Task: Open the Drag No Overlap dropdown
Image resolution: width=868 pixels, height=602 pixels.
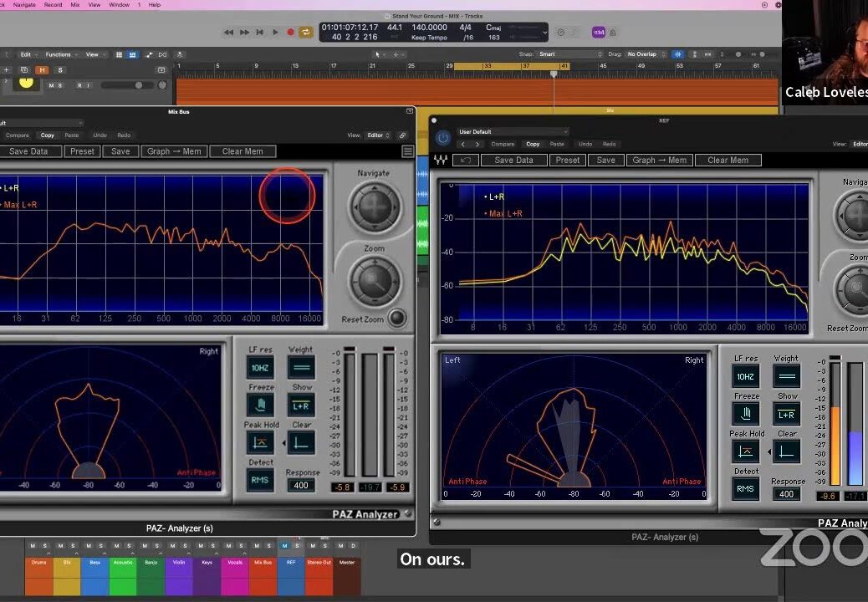Action: (x=646, y=54)
